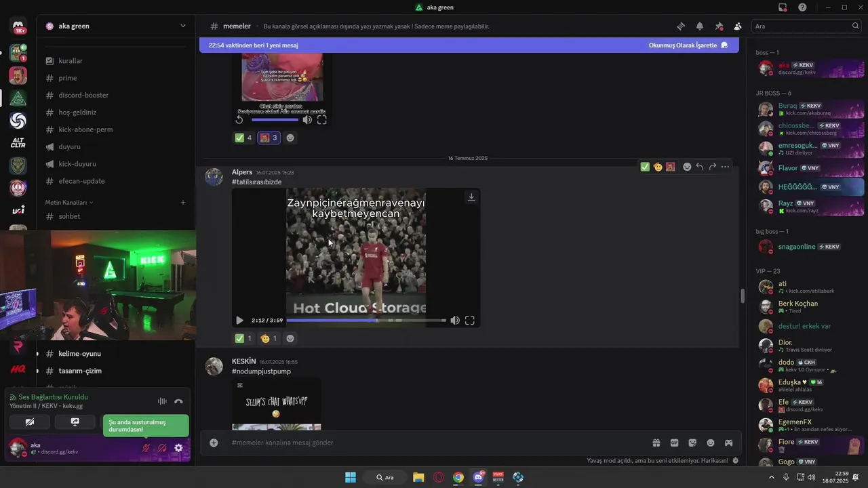The width and height of the screenshot is (868, 488).
Task: Add channel with plus next to Metin Kanalları
Action: (x=183, y=203)
